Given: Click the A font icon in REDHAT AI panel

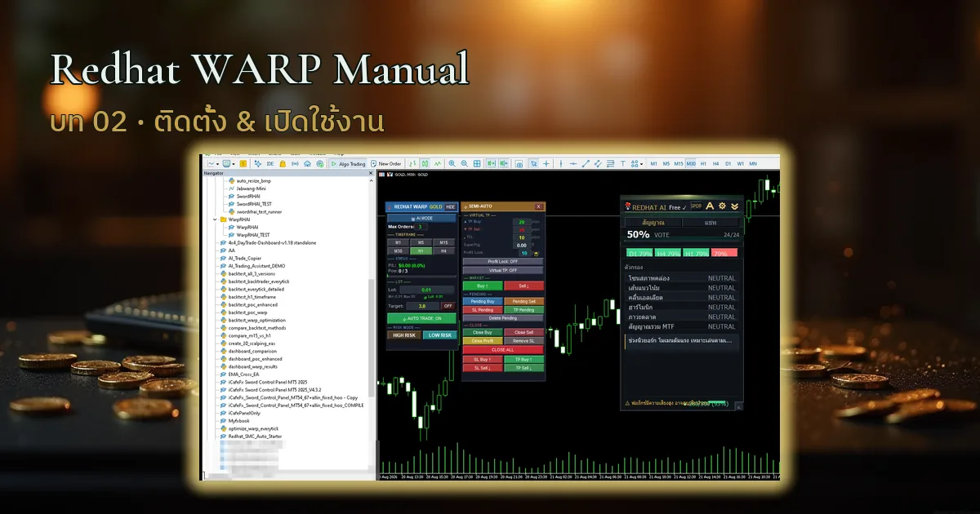Looking at the screenshot, I should (710, 206).
